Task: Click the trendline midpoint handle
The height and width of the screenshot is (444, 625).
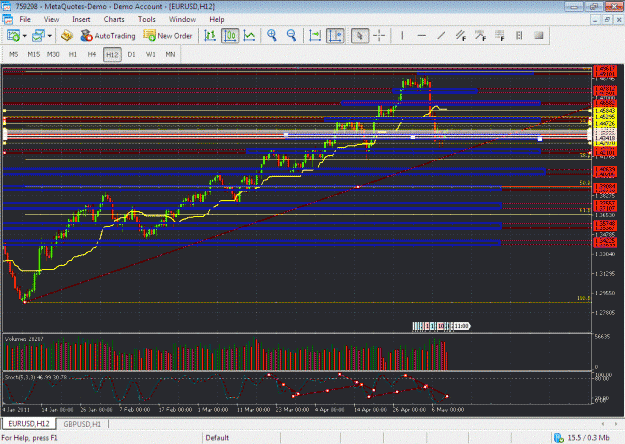Action: (358, 187)
